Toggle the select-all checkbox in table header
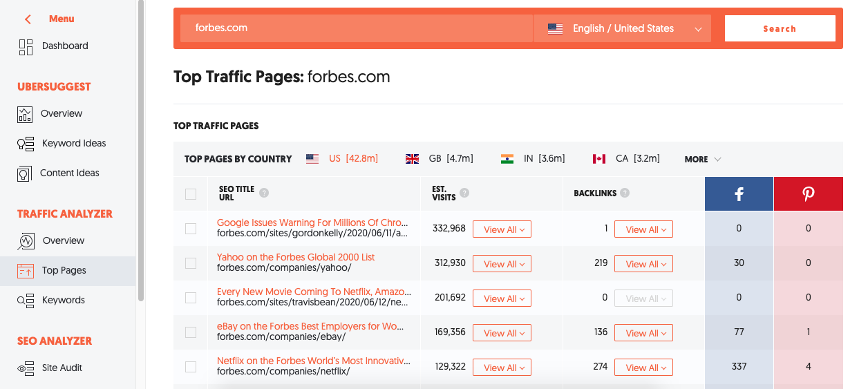 pyautogui.click(x=191, y=194)
